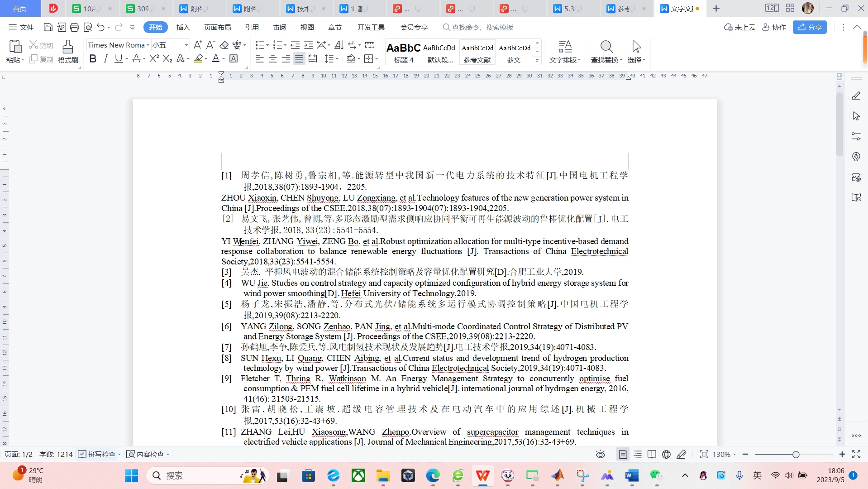Click the Windows taskbar search box
Screen dimensions: 868x489
click(x=207, y=475)
